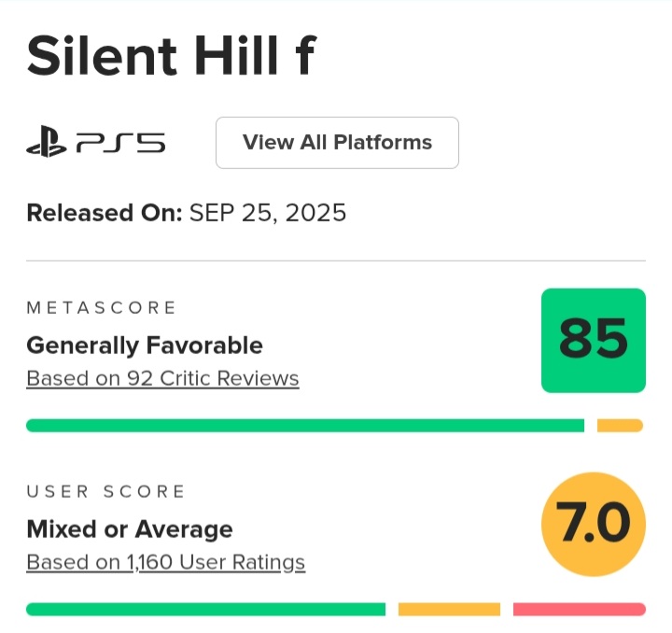This screenshot has height=633, width=672.
Task: Click the USER SCORE heading text
Action: point(105,492)
